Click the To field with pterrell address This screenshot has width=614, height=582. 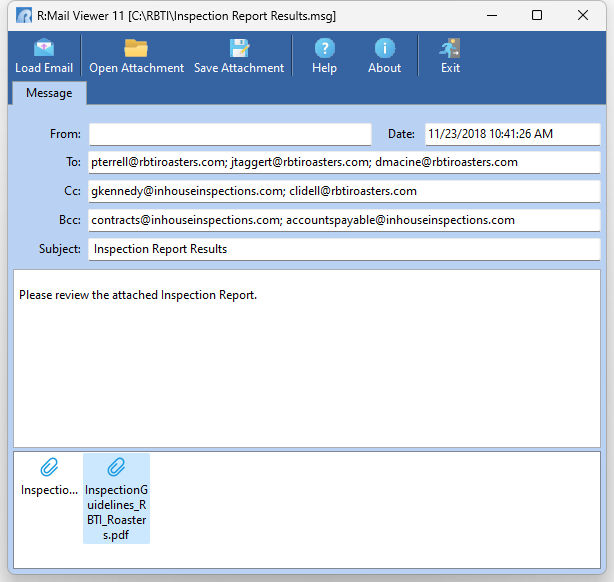click(x=344, y=162)
